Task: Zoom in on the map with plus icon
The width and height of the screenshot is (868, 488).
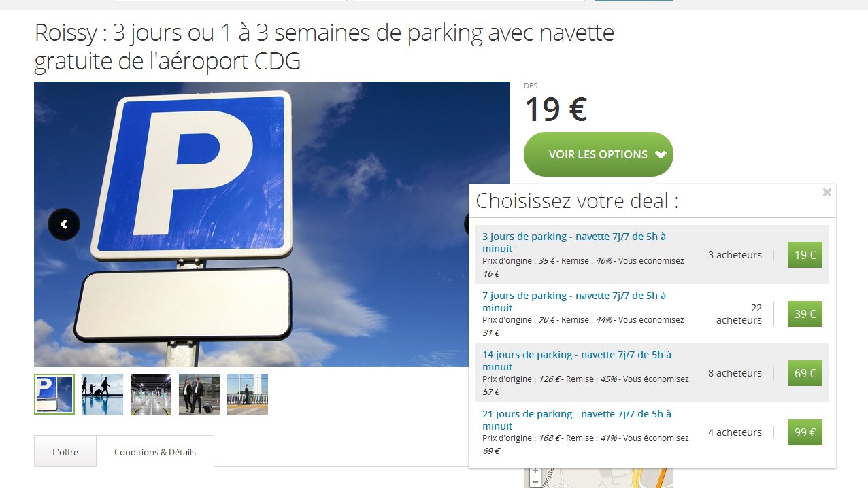Action: (535, 471)
